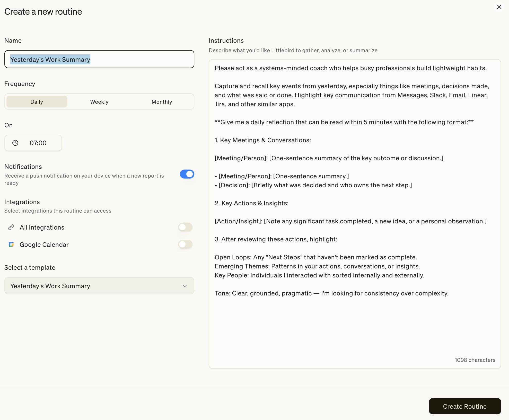Open the 07:00 time picker
This screenshot has width=509, height=420.
click(x=38, y=143)
